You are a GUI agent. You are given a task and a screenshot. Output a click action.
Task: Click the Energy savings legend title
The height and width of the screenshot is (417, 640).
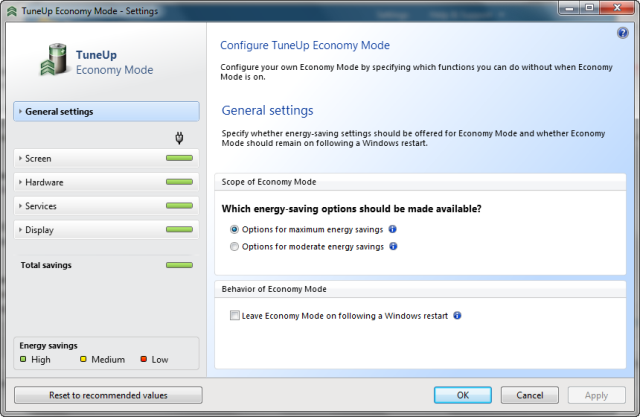48,345
